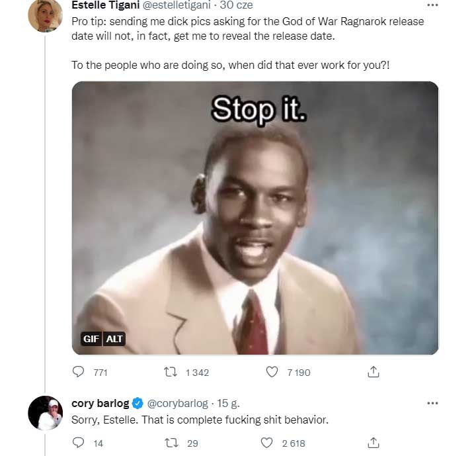
Task: Share cory barlog's reply
Action: click(x=374, y=443)
